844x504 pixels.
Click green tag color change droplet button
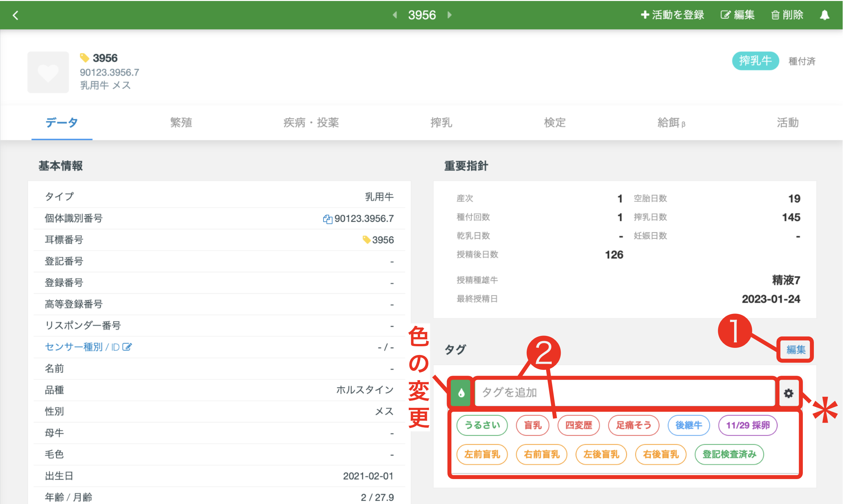tap(461, 393)
